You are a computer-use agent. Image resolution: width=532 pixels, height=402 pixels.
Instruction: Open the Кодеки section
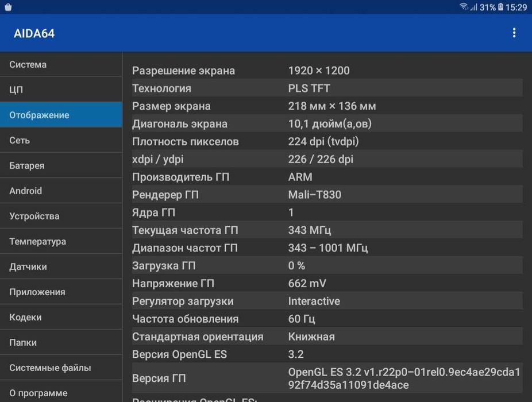pos(61,317)
